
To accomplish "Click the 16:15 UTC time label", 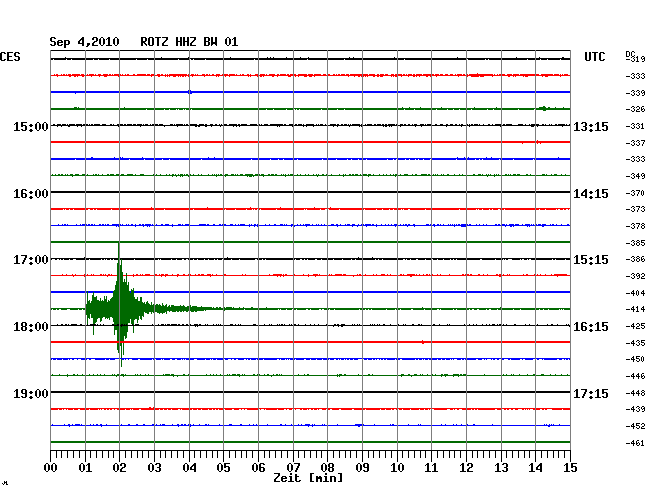I will coord(591,327).
